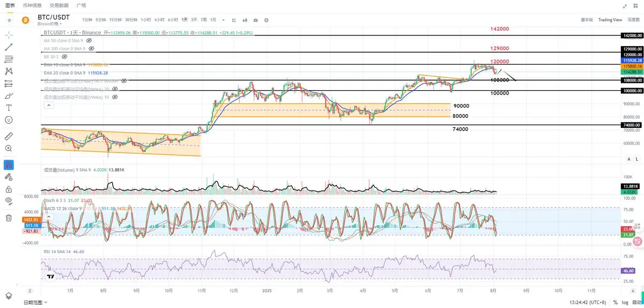Click the orange Bitcoin logo
644x308 pixels.
point(25,20)
